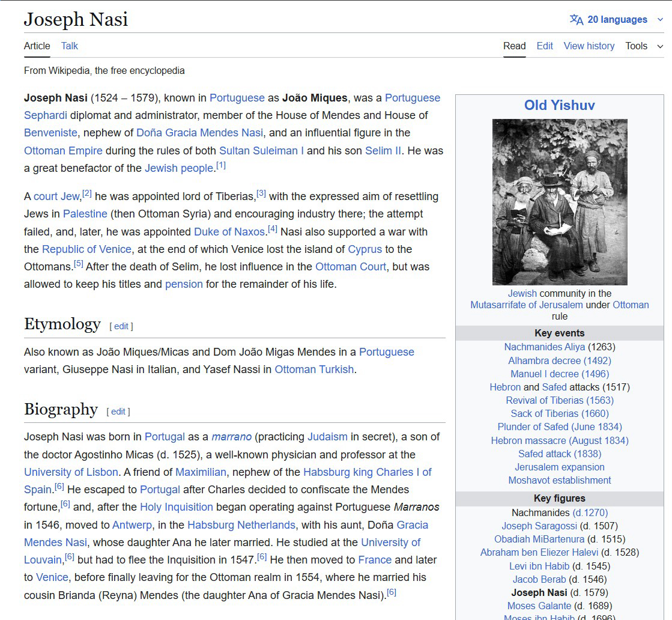This screenshot has height=620, width=672.
Task: Follow the marrano link
Action: point(231,437)
